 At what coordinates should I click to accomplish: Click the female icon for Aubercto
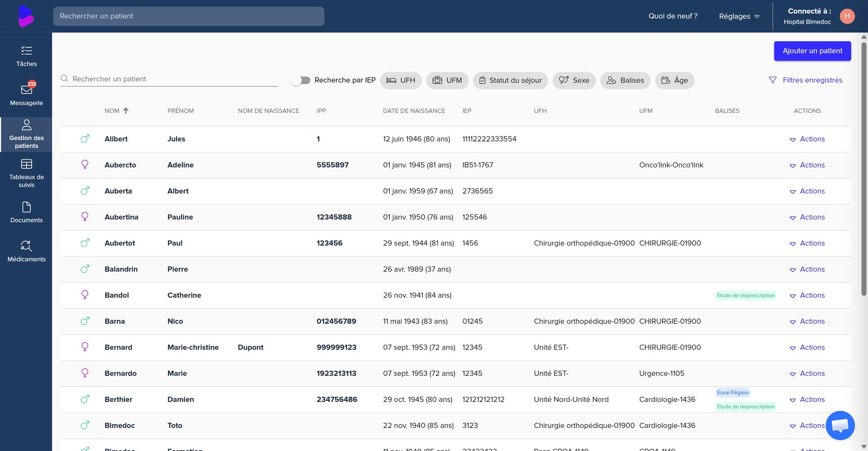pyautogui.click(x=85, y=165)
